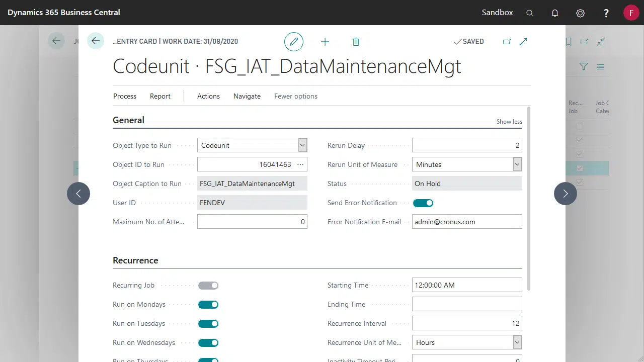Open the notifications bell
The height and width of the screenshot is (362, 644).
555,13
